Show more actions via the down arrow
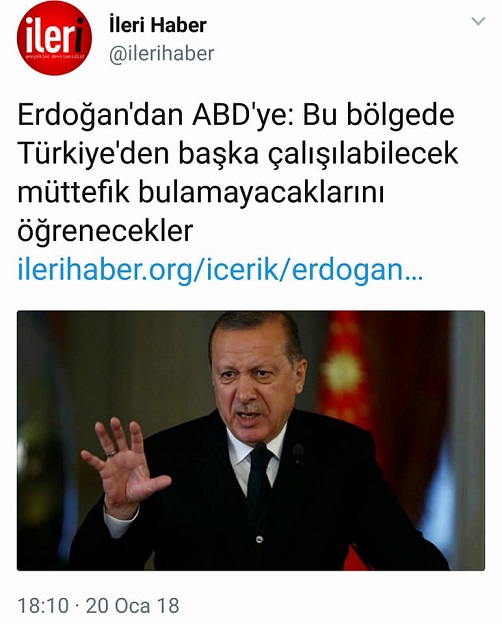Image resolution: width=502 pixels, height=624 pixels. pyautogui.click(x=478, y=21)
